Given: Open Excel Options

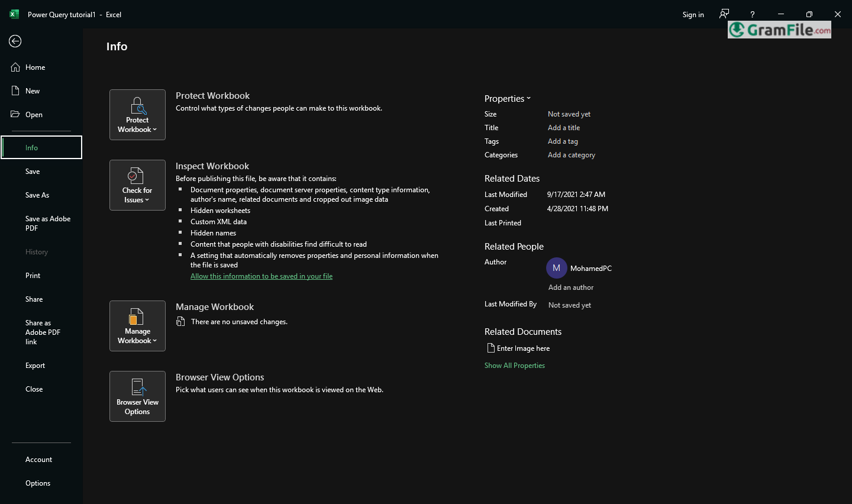Looking at the screenshot, I should click(x=41, y=483).
